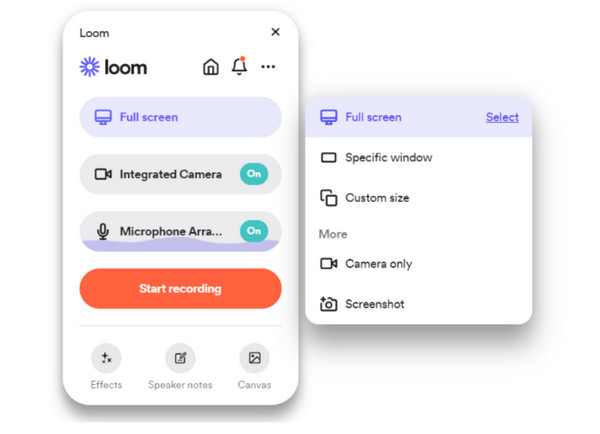Click the Loom starburst logo

(x=90, y=67)
